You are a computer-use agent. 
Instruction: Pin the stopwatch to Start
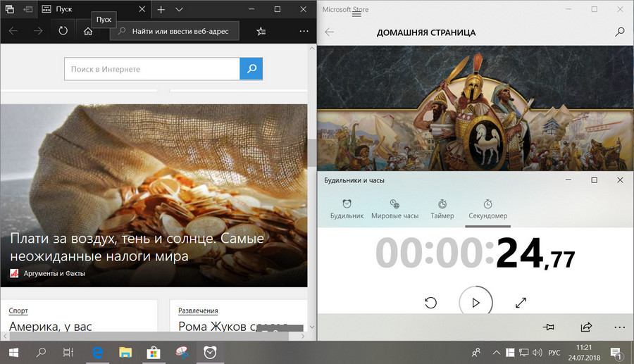(549, 327)
